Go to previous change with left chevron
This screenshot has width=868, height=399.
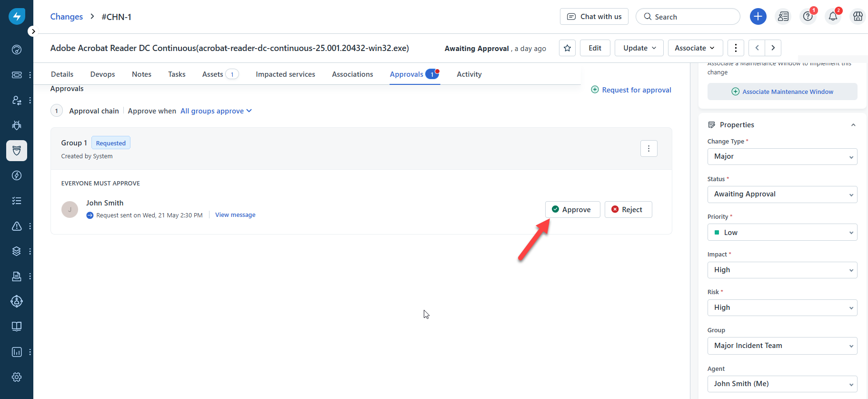pyautogui.click(x=757, y=48)
